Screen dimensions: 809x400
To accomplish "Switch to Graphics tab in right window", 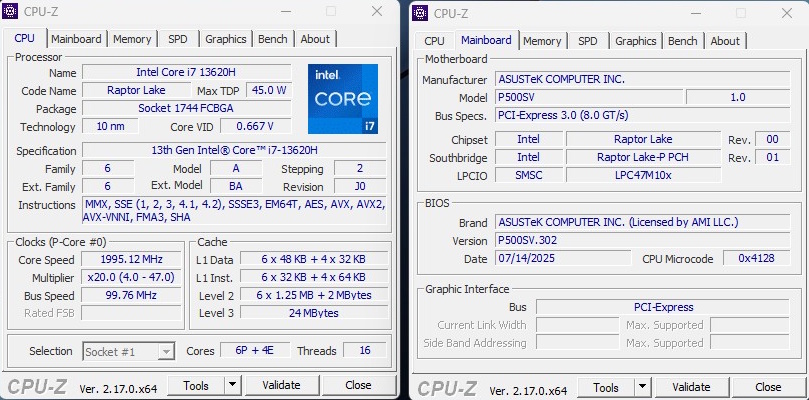I will (636, 41).
